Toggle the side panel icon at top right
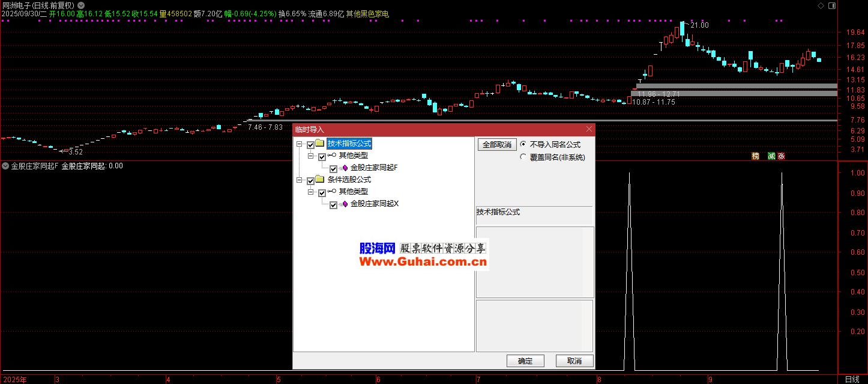Viewport: 868px width, 384px height. pos(831,5)
